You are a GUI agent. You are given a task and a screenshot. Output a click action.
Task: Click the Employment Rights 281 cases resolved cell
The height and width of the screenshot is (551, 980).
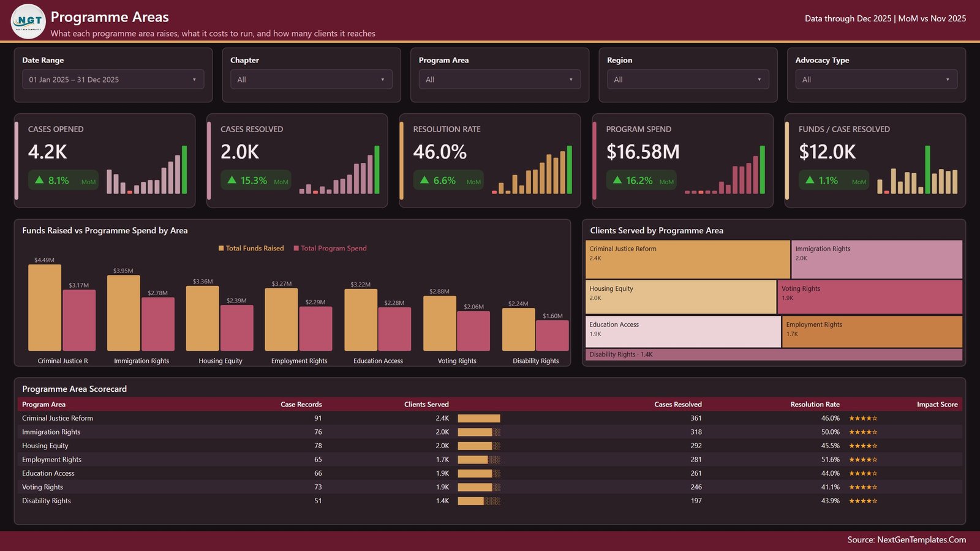(x=696, y=460)
